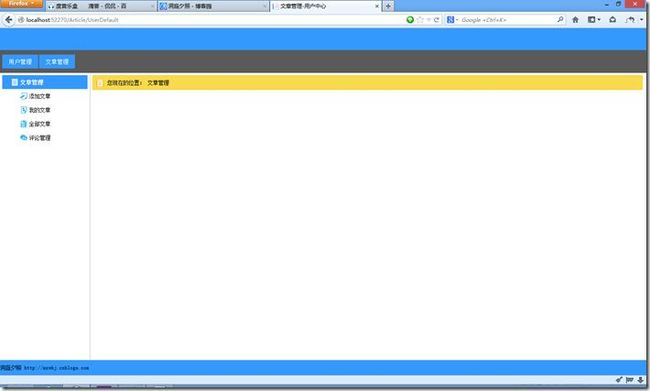Image resolution: width=650 pixels, height=391 pixels.
Task: Click the key-shaped icon in browser status bar
Action: point(619,379)
